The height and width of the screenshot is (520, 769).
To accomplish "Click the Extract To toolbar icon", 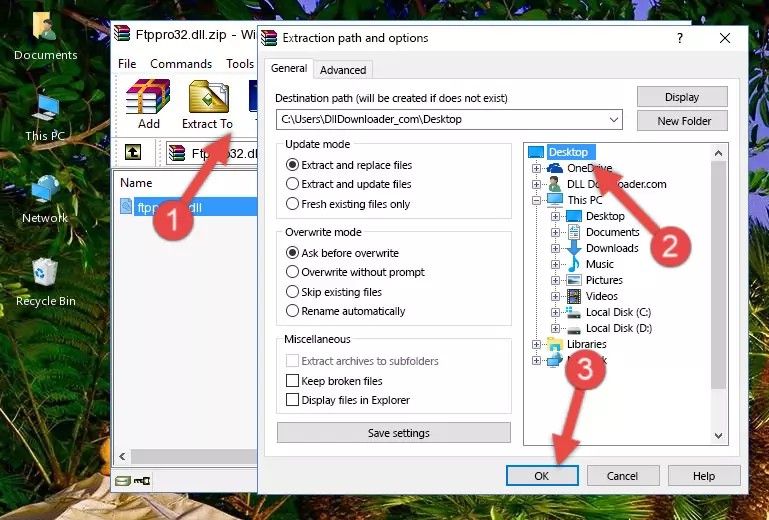I will (207, 104).
